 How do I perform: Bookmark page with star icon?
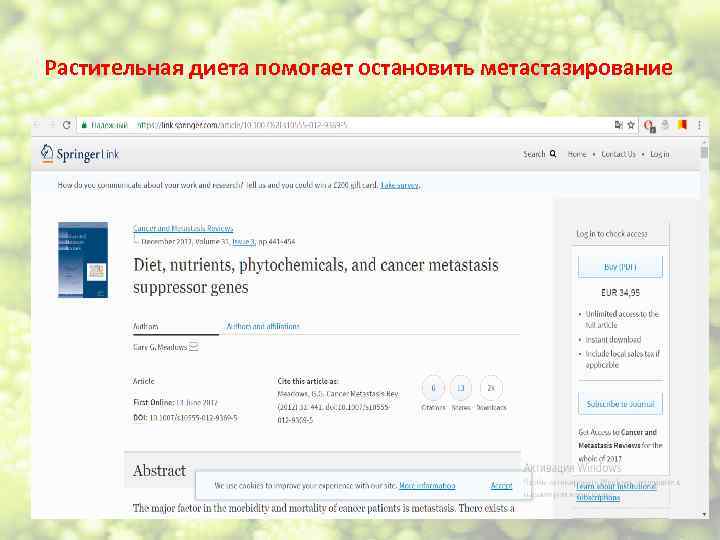tap(631, 125)
